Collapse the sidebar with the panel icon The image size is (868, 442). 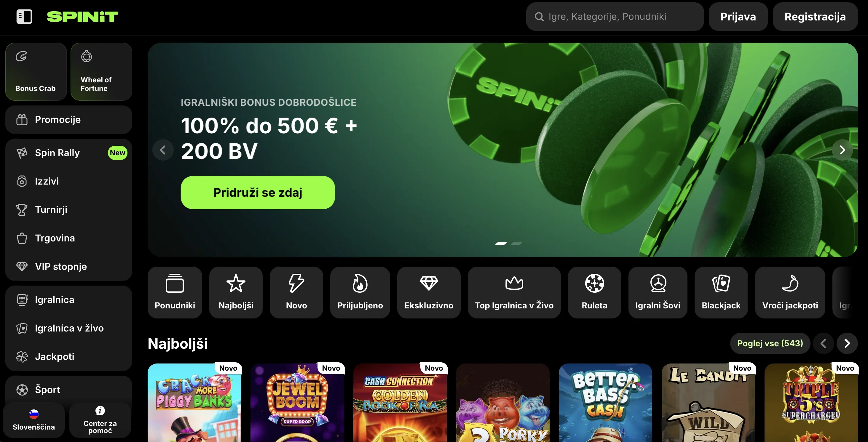(24, 17)
